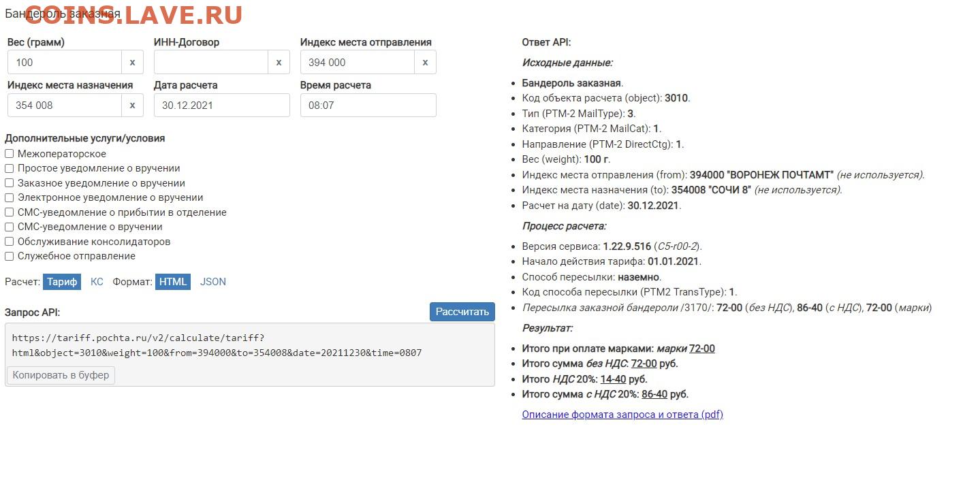Enable Электронное уведомление о вручении

[10, 197]
